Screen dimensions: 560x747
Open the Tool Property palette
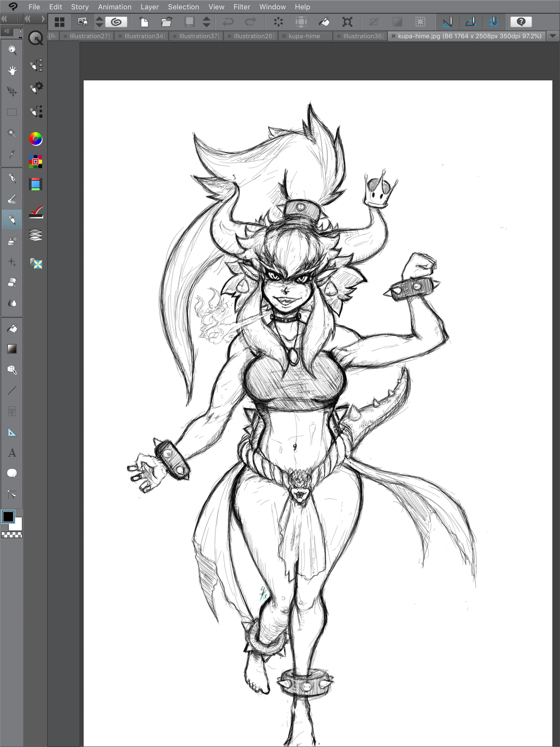point(36,87)
